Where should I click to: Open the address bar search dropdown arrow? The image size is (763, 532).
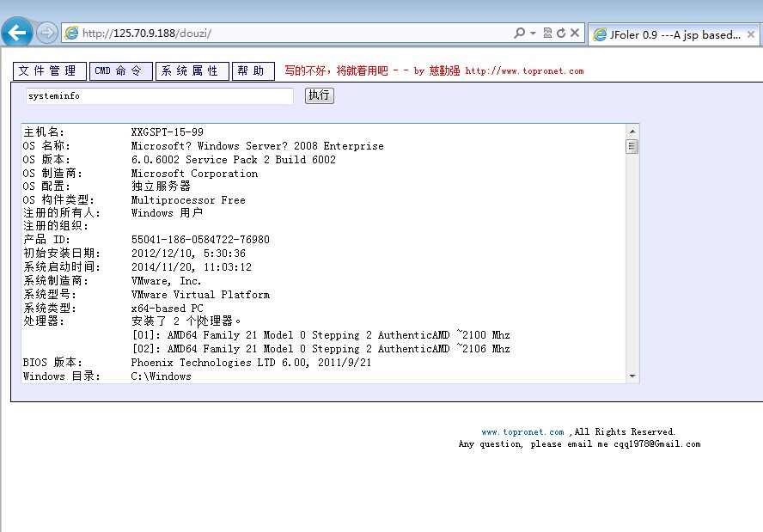coord(533,34)
